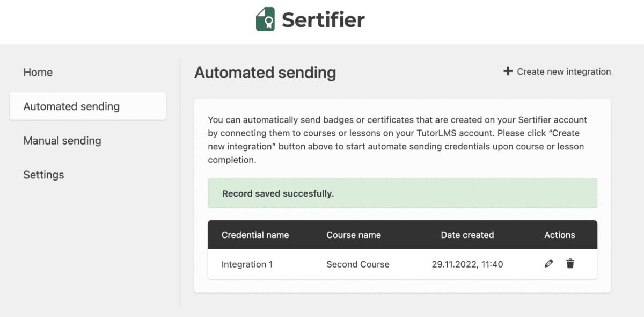Edit Integration 1 using the pencil icon

pyautogui.click(x=548, y=264)
